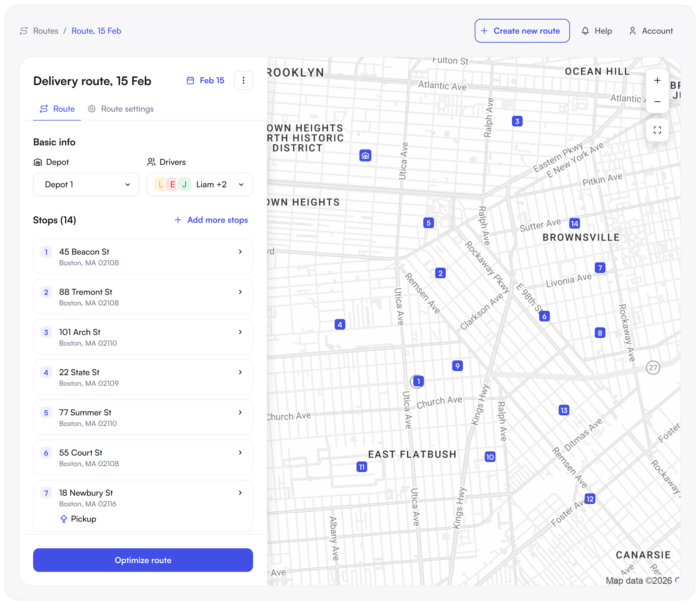This screenshot has width=700, height=605.
Task: Click the Optimize route button
Action: [x=143, y=560]
